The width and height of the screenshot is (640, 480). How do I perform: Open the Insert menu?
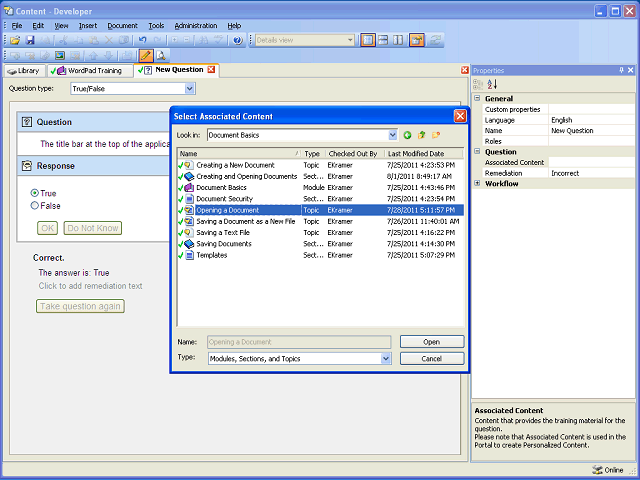click(88, 26)
